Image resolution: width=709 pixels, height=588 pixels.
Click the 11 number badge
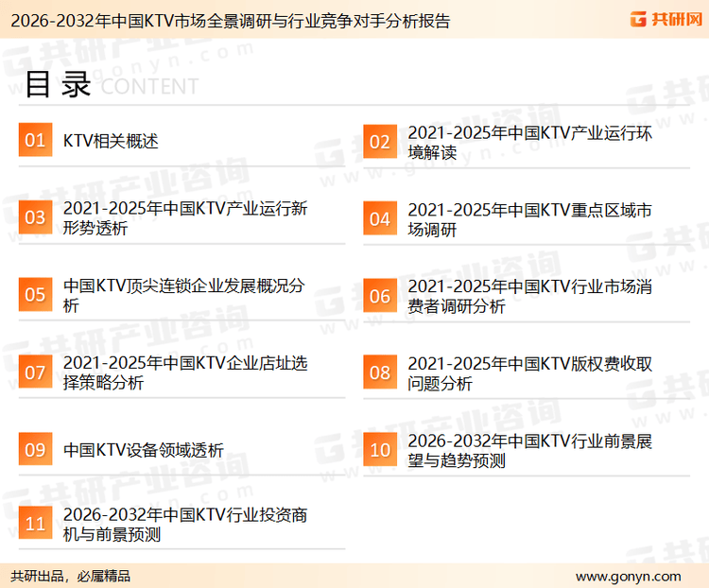coord(35,526)
